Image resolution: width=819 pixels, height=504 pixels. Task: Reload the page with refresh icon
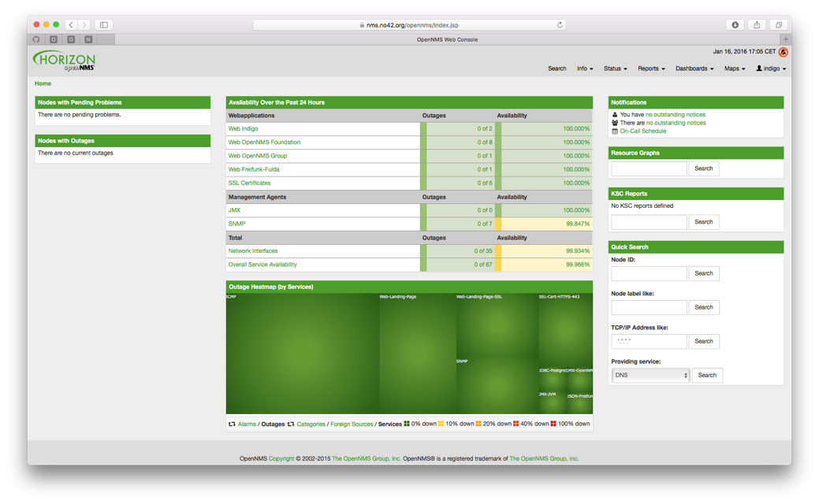click(560, 25)
